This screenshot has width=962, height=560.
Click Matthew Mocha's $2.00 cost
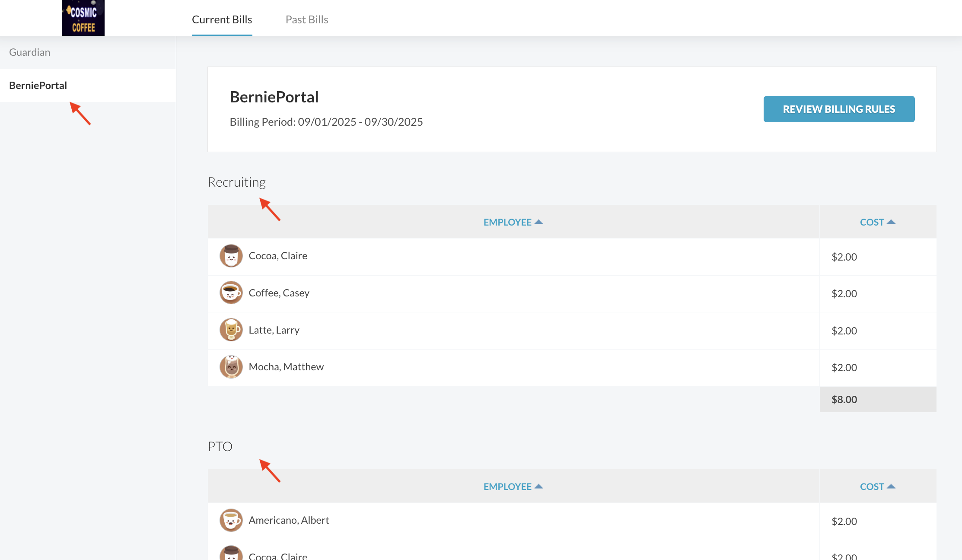pyautogui.click(x=844, y=368)
